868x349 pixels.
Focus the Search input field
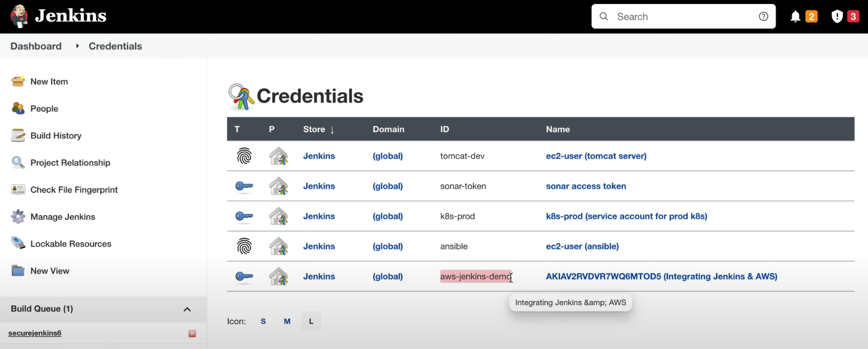[x=684, y=16]
